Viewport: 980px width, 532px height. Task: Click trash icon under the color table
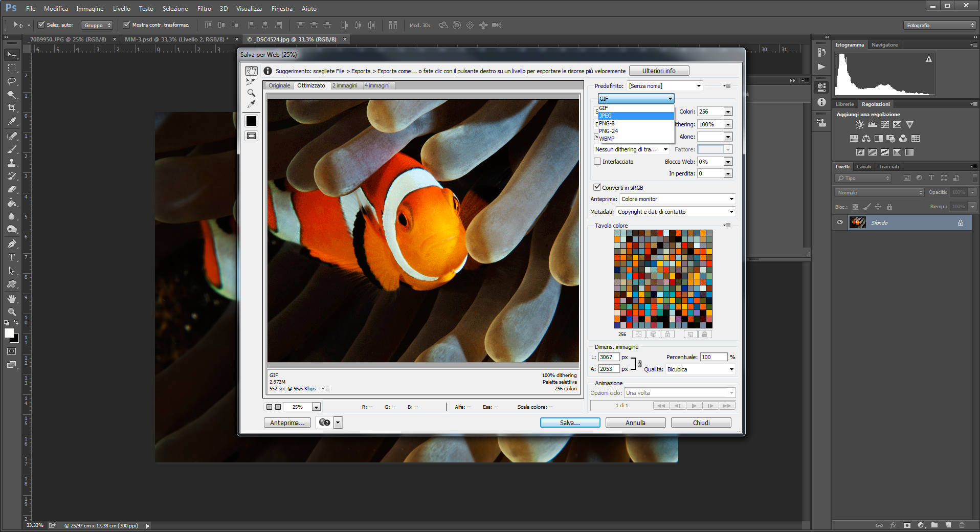(704, 335)
